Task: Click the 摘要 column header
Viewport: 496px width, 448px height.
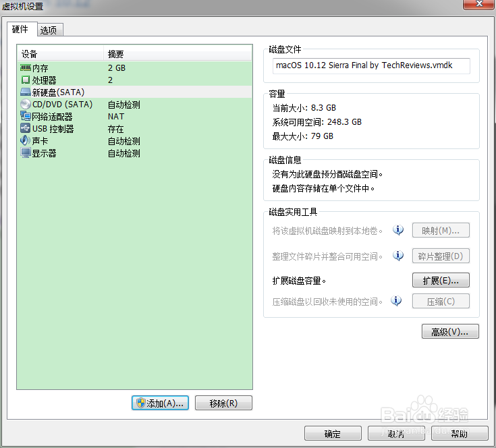Action: (x=177, y=54)
